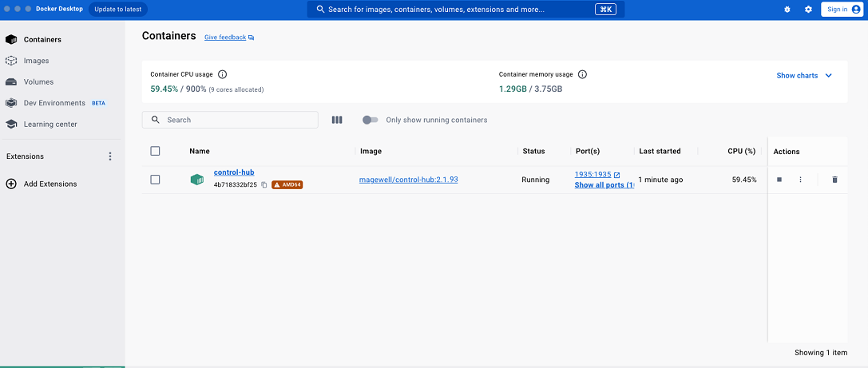Open the column layout settings icon
This screenshot has height=368, width=868.
click(337, 120)
